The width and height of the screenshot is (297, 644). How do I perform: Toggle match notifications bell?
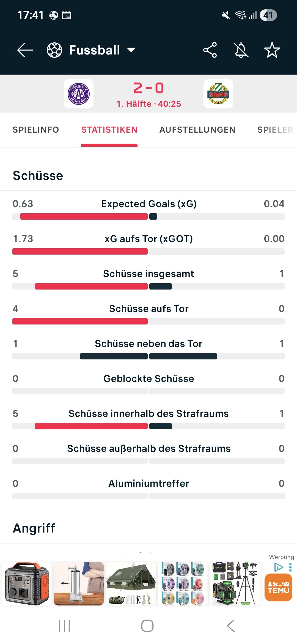tap(241, 50)
